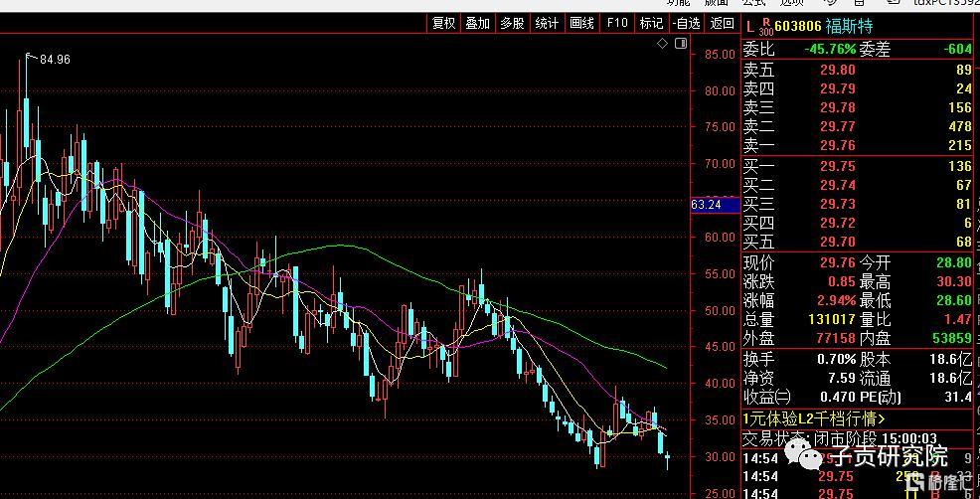Image resolution: width=980 pixels, height=499 pixels.
Task: Click the 总量 value 131017
Action: [832, 319]
